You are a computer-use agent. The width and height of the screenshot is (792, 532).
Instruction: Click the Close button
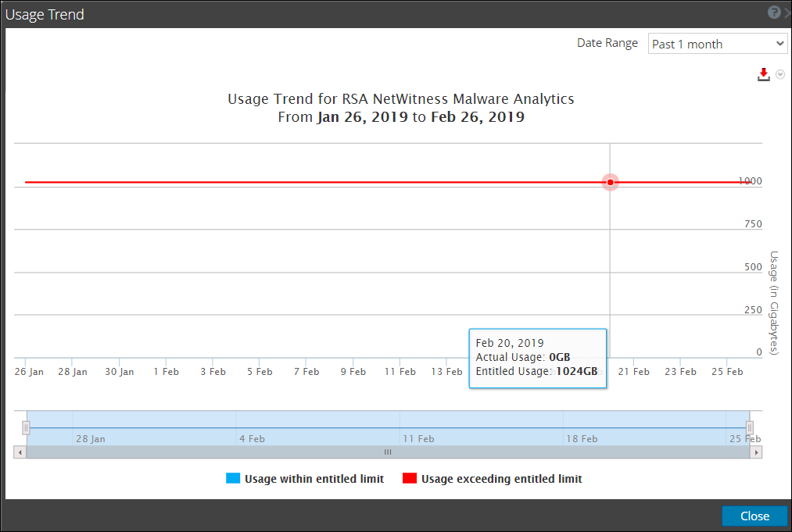click(754, 516)
